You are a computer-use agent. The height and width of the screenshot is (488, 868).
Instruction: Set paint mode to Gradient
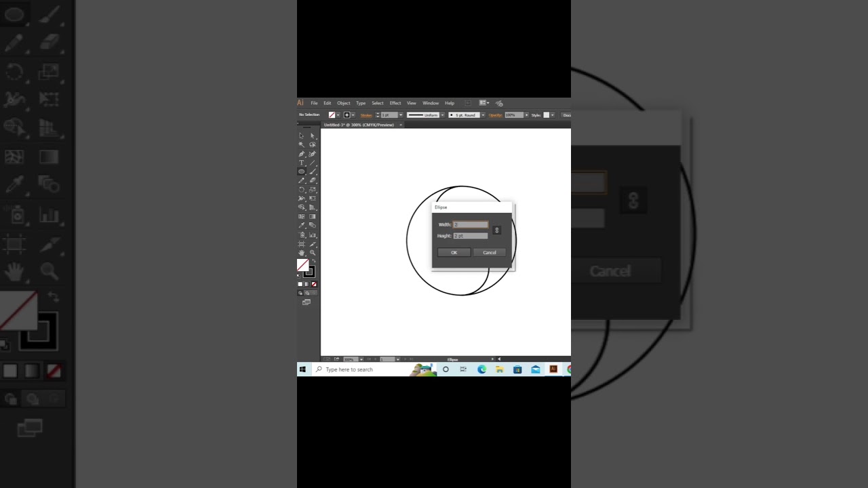(x=307, y=284)
